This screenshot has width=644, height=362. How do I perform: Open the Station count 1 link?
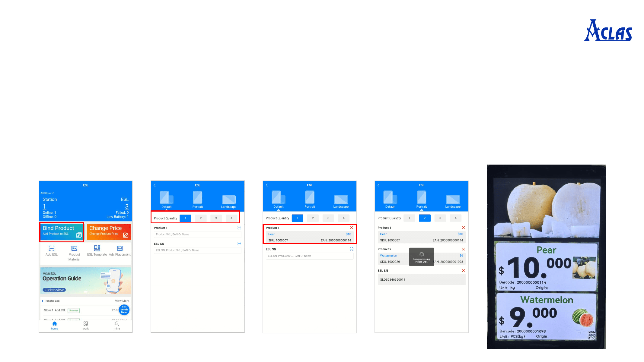click(x=44, y=206)
